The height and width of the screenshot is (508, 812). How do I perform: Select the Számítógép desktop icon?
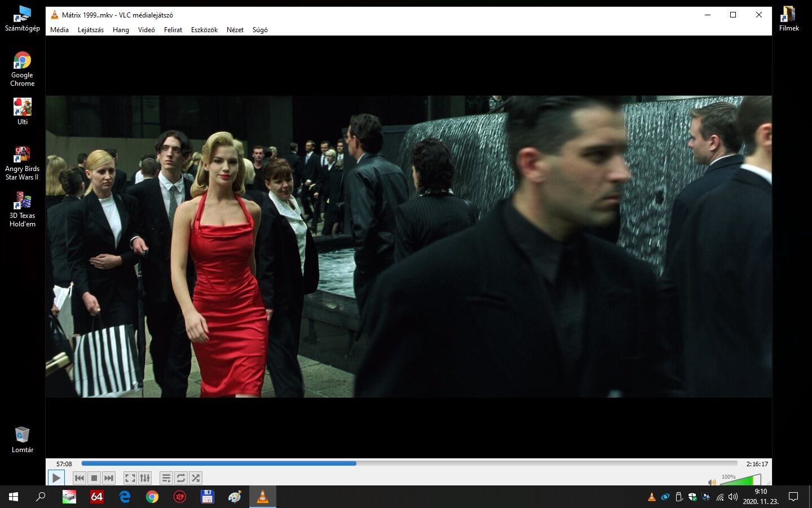[x=23, y=18]
